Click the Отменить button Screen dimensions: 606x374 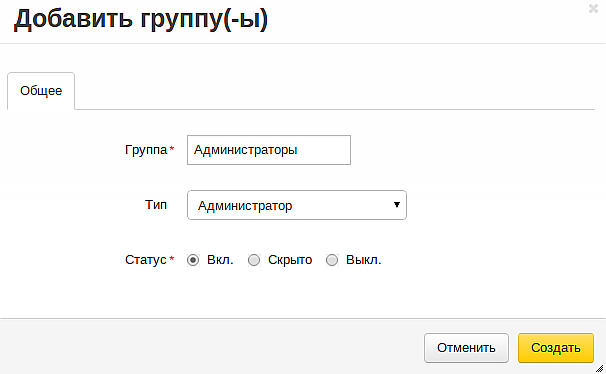pyautogui.click(x=466, y=348)
